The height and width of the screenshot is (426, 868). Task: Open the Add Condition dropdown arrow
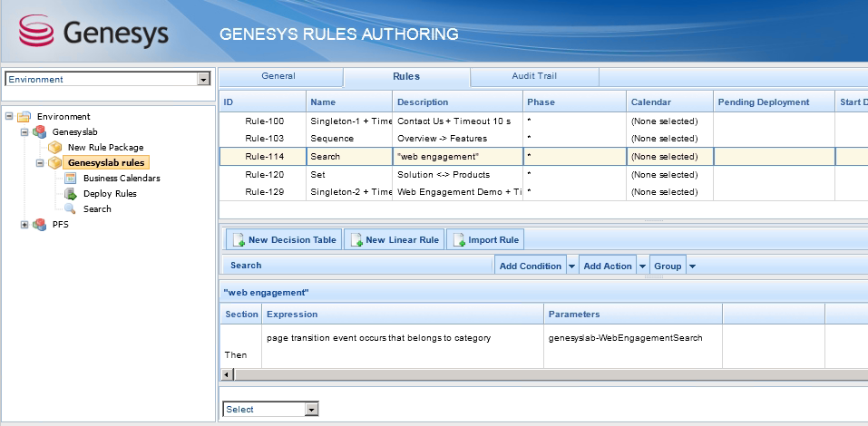coord(571,266)
